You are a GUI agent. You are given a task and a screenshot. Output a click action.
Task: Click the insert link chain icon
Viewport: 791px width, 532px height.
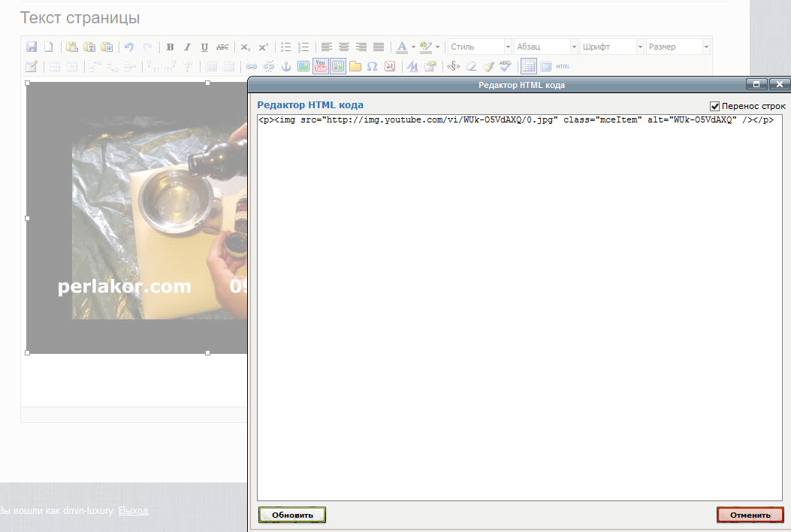click(252, 66)
